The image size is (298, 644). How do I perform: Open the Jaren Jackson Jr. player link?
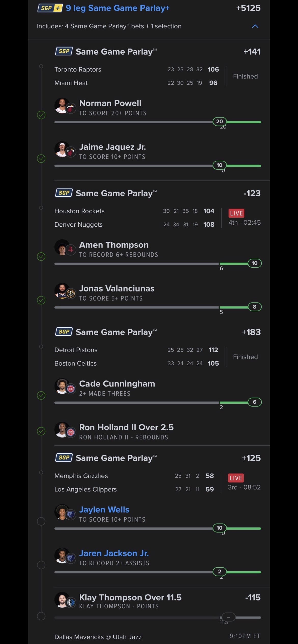[114, 553]
